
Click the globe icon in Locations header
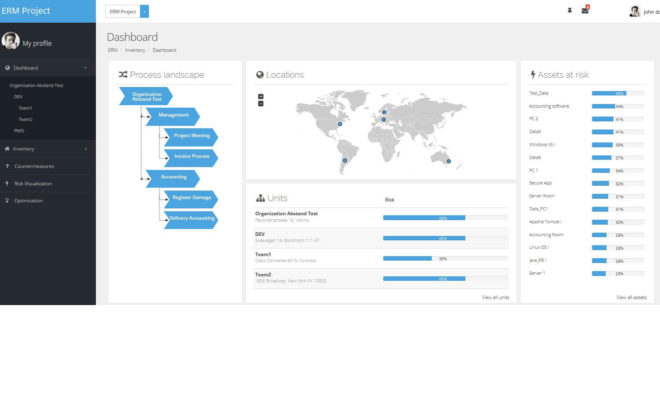260,74
